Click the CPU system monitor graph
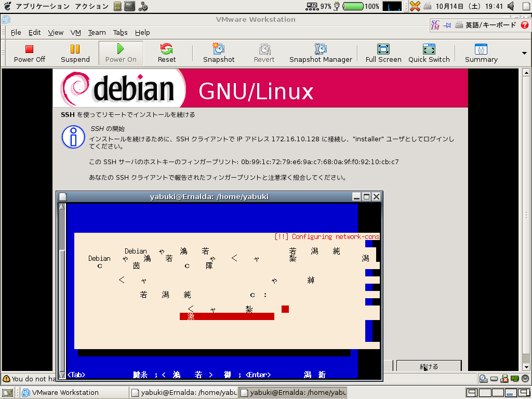 click(392, 6)
